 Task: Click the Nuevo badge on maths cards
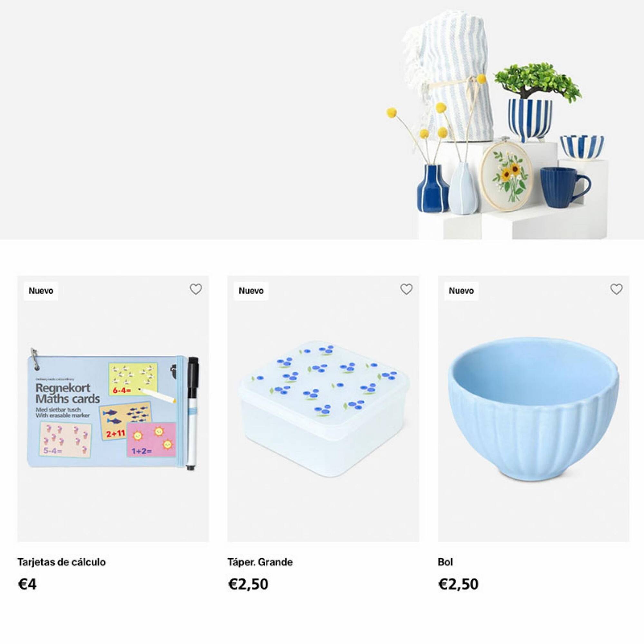41,291
